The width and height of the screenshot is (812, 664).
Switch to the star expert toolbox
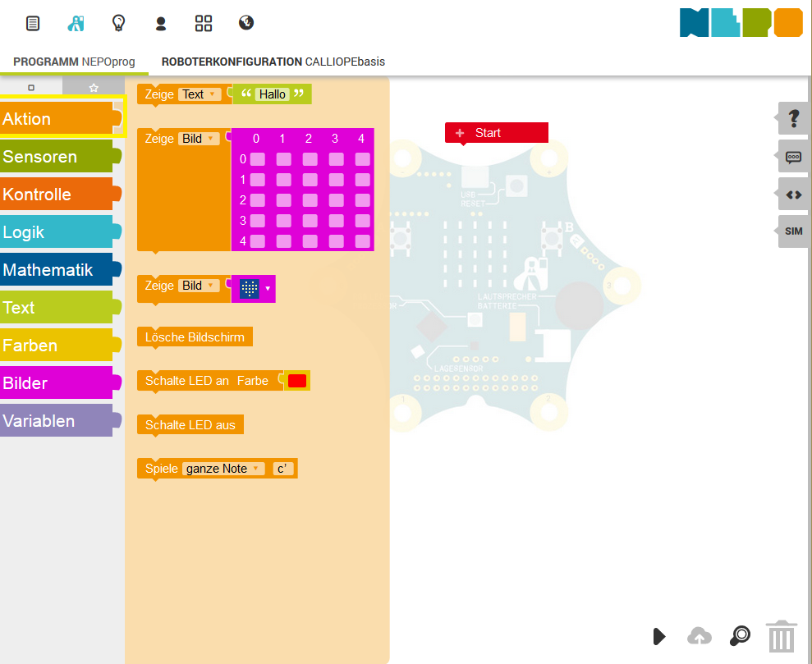[94, 88]
